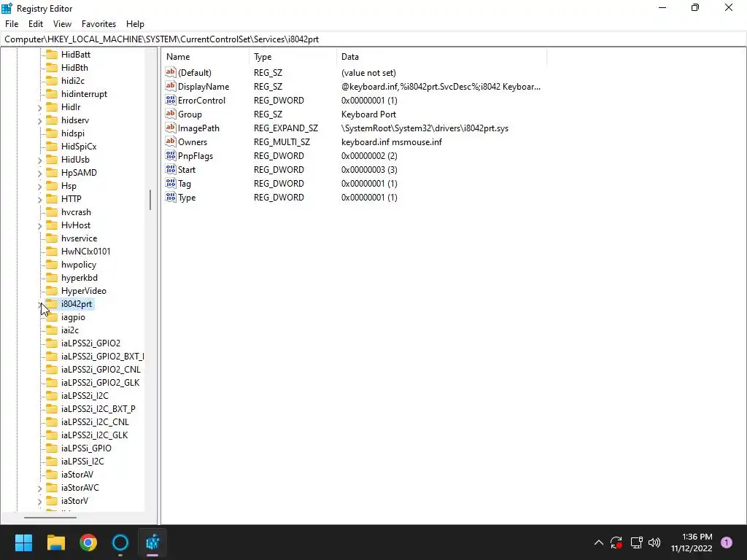
Task: Select the iaLPSSi_GPIO key
Action: tap(86, 448)
